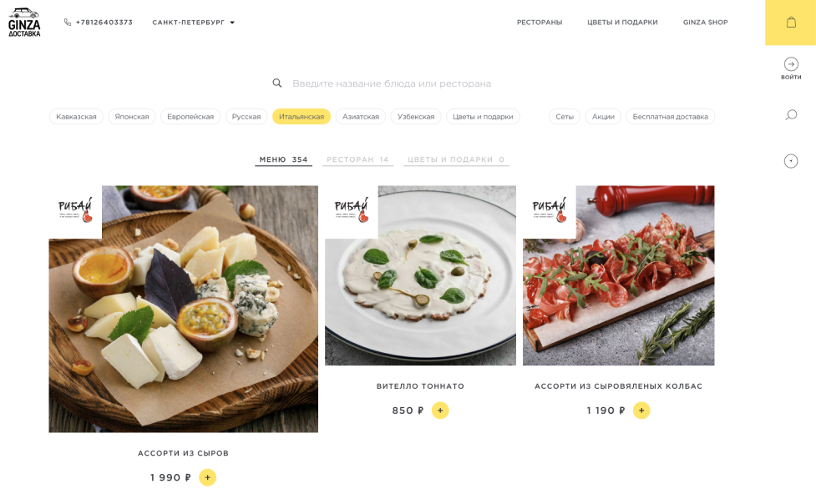Switch to the Ресторан 14 tab
The image size is (816, 504).
pyautogui.click(x=357, y=159)
